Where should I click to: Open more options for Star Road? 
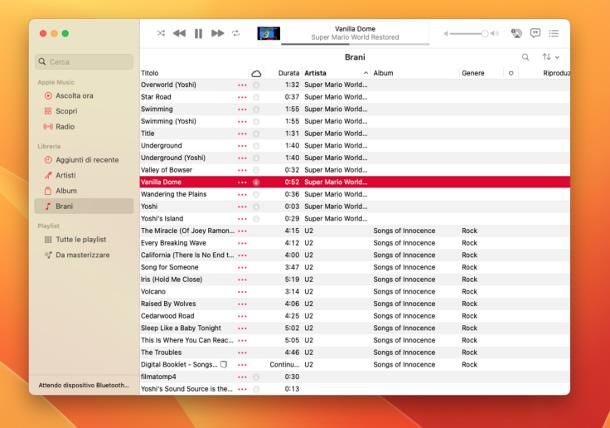[242, 97]
